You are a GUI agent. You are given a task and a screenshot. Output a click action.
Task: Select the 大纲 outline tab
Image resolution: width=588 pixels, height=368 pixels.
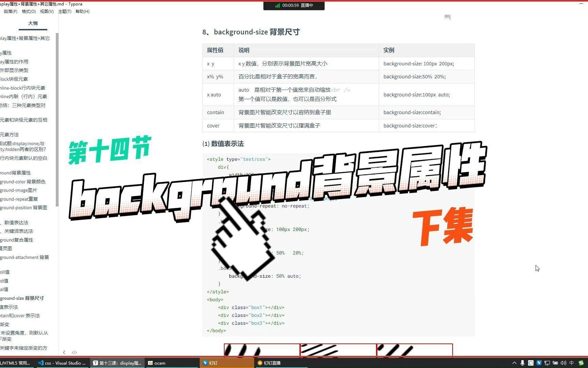pyautogui.click(x=33, y=23)
